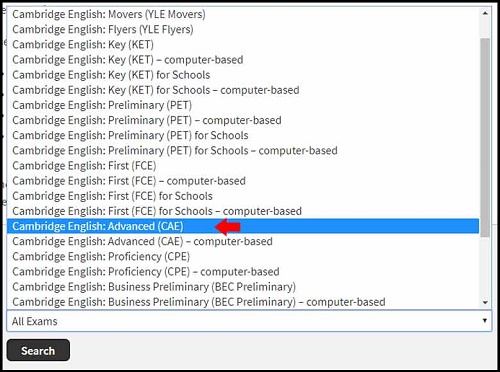This screenshot has height=372, width=500.
Task: Click the Search button
Action: (38, 350)
